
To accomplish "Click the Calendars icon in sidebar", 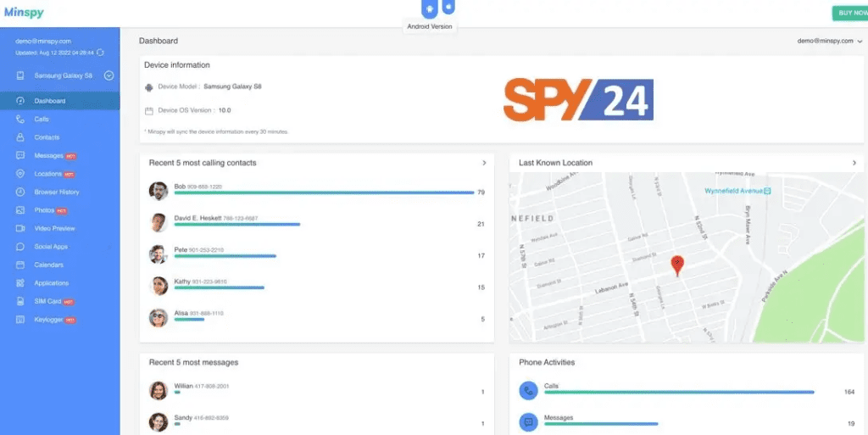I will (20, 265).
